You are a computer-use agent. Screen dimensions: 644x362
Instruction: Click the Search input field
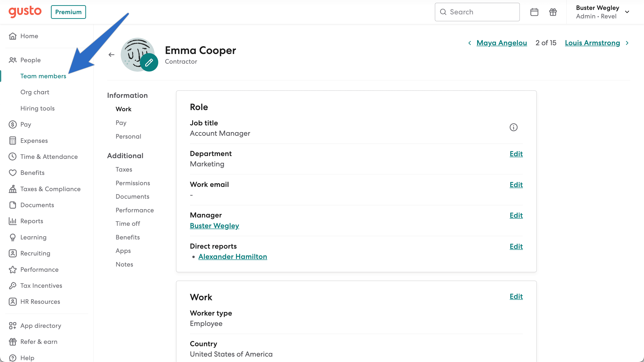(477, 12)
